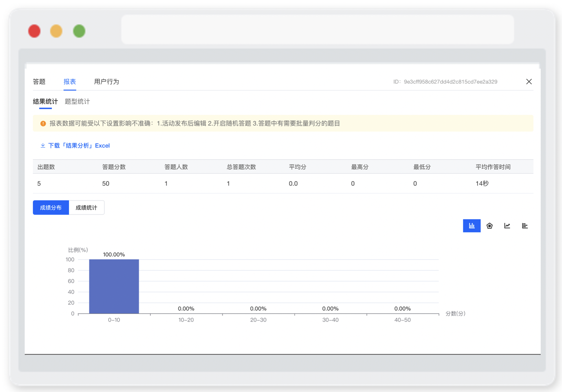Select the bar chart view icon

[x=471, y=226]
